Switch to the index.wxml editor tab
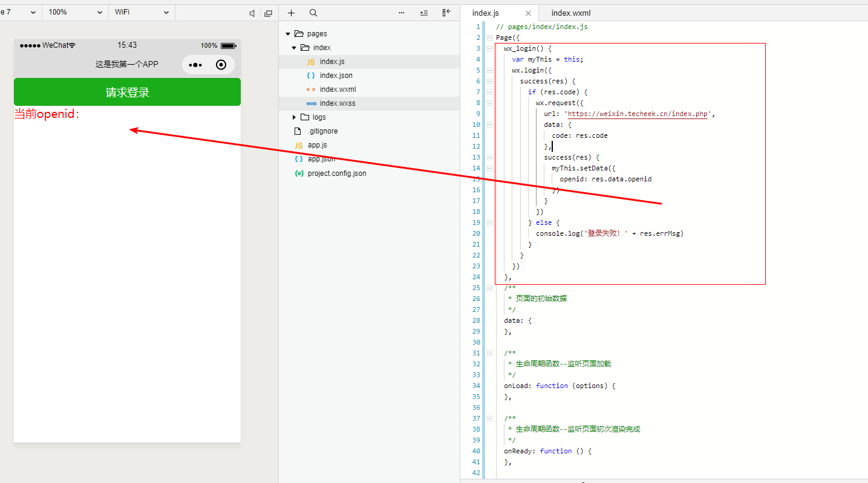Image resolution: width=868 pixels, height=483 pixels. point(570,13)
